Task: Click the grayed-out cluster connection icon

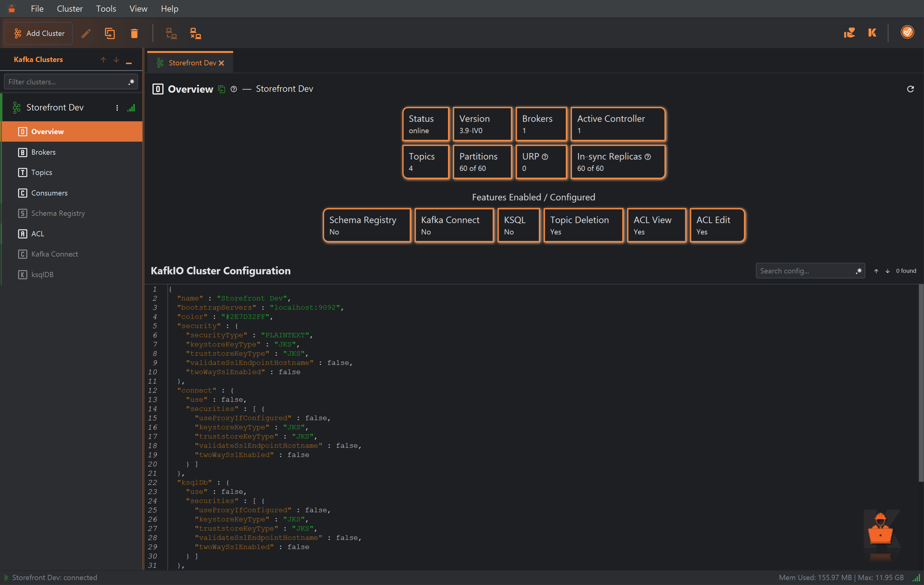Action: point(171,33)
